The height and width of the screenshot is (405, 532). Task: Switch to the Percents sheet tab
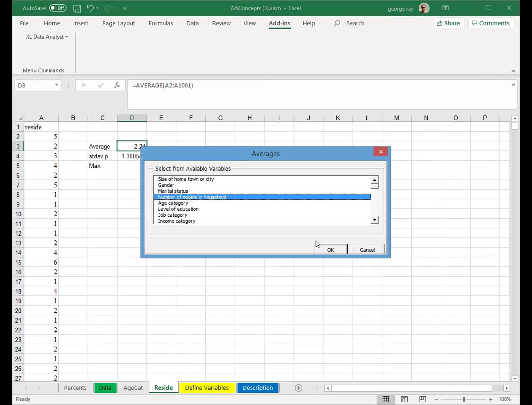point(75,388)
